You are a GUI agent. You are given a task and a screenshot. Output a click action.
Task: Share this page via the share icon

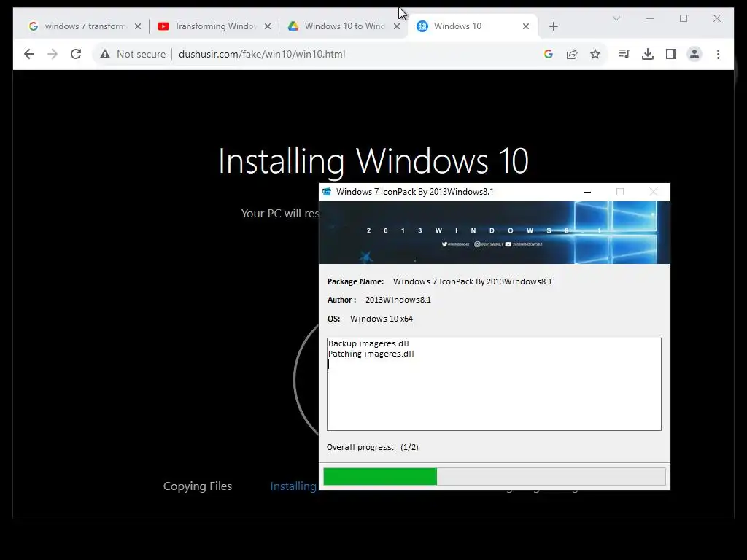tap(572, 54)
